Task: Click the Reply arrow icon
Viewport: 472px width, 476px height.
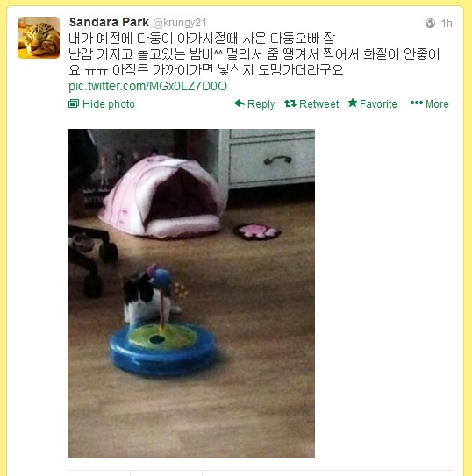Action: coord(240,103)
